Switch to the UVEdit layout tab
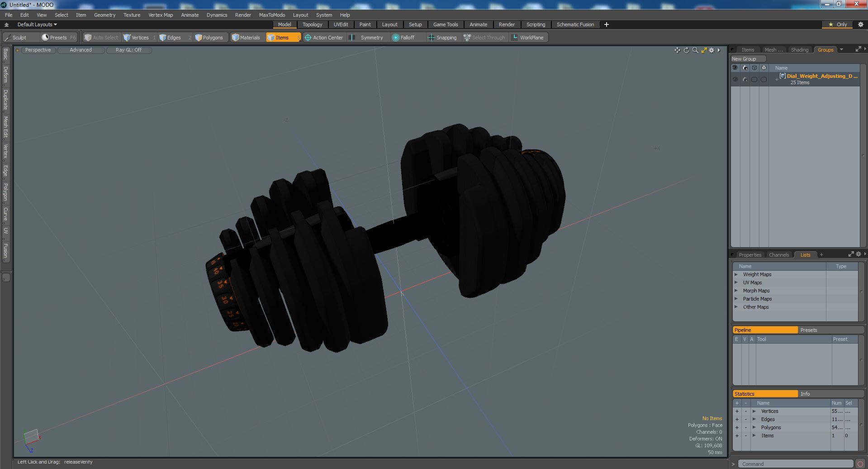This screenshot has height=469, width=868. [x=341, y=24]
